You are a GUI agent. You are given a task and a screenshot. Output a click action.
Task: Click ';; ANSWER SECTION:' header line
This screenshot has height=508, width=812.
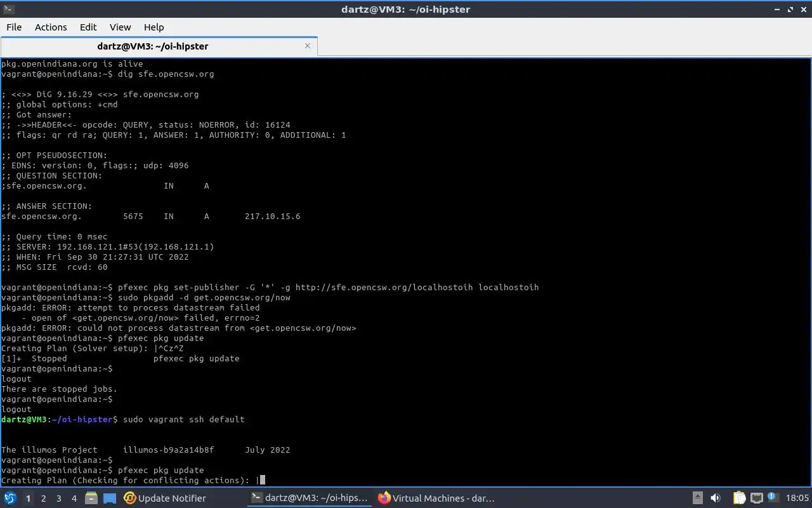tap(46, 206)
